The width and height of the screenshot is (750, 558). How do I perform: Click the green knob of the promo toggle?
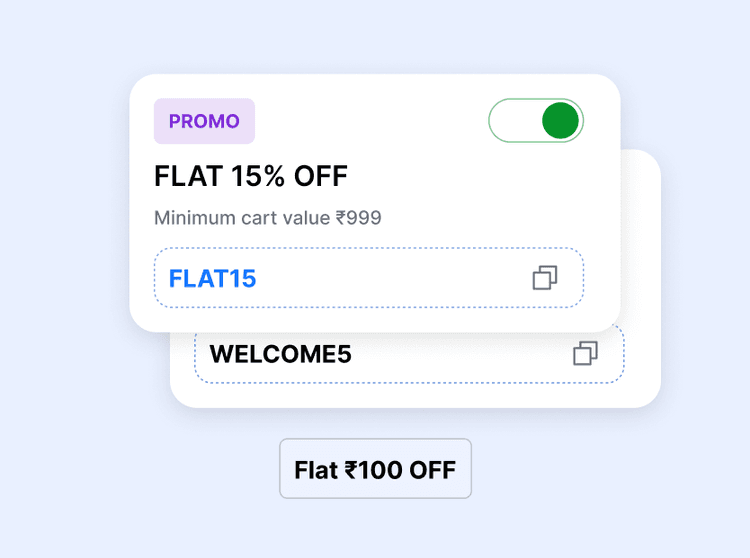click(560, 121)
